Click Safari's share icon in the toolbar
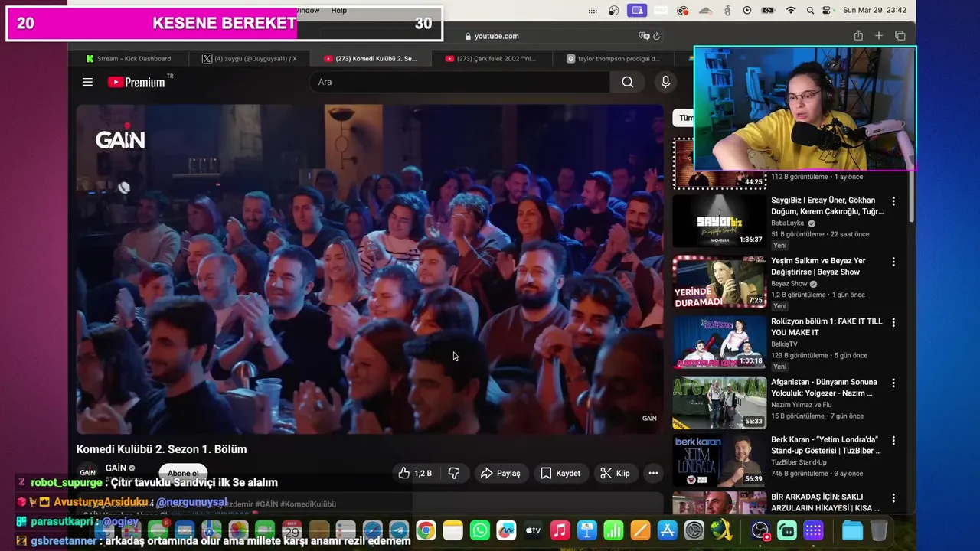The width and height of the screenshot is (980, 551). [858, 36]
